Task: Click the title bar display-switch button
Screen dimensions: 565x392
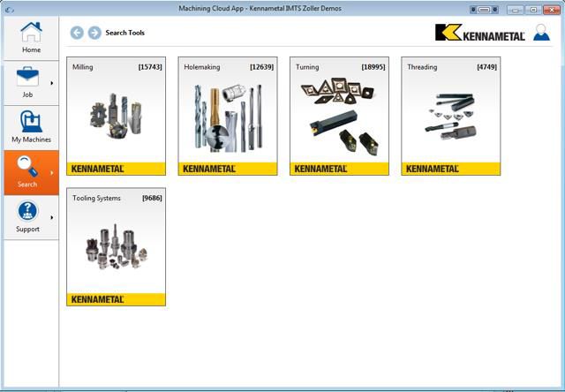Action: [485, 8]
